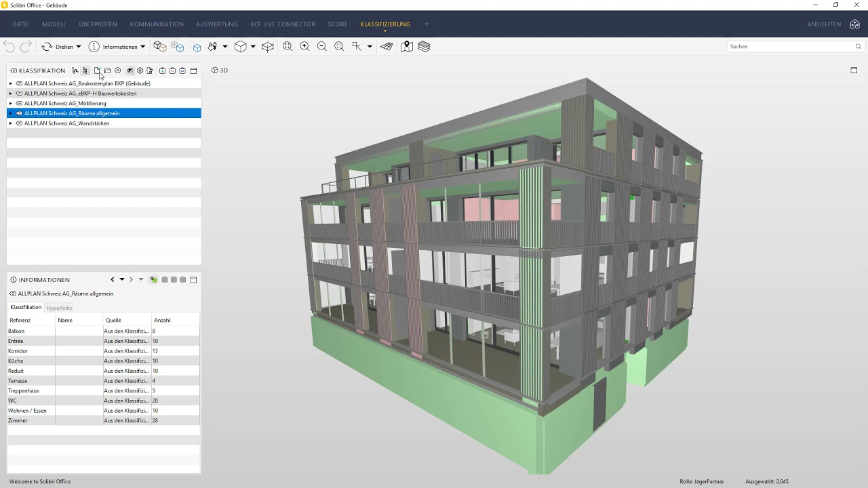The height and width of the screenshot is (488, 868).
Task: Click the perspective cube view icon
Action: click(240, 47)
